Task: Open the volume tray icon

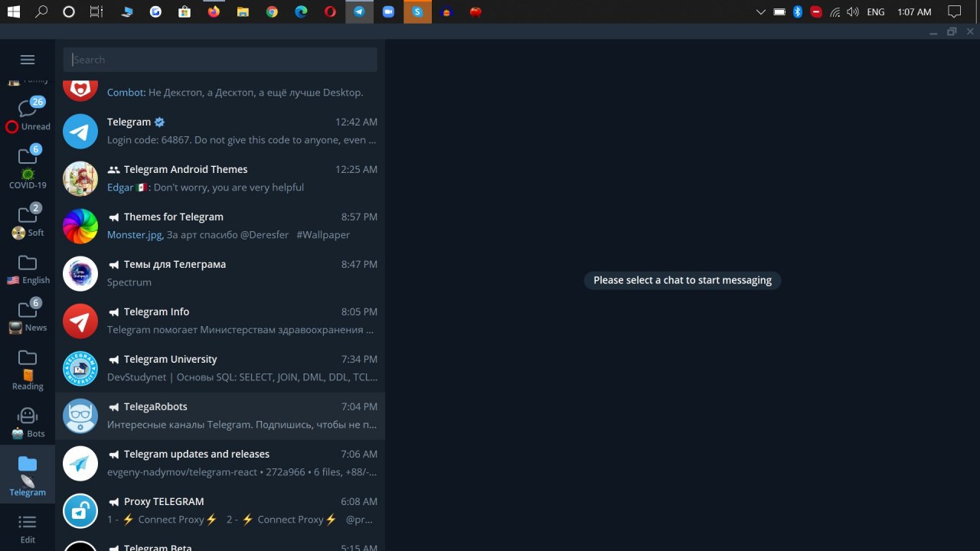Action: 852,11
